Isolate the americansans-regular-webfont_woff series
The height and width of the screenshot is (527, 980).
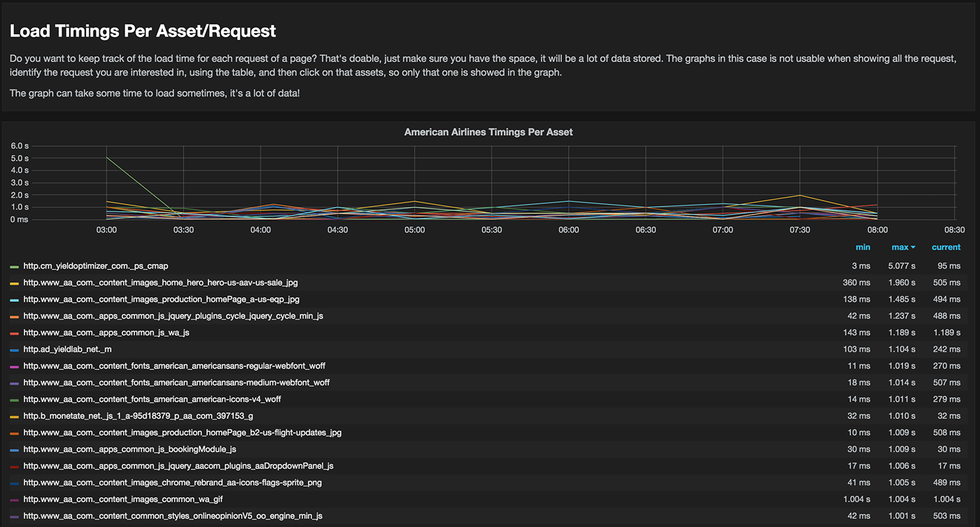tap(174, 365)
